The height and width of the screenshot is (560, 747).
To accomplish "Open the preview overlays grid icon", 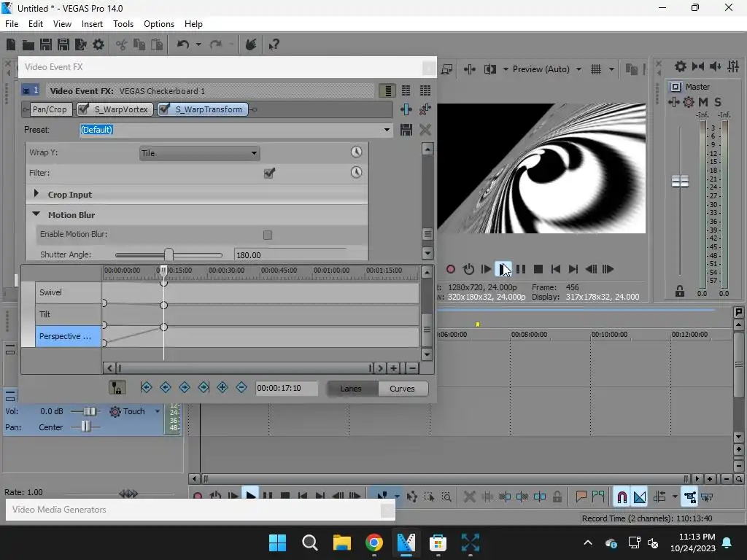I will (596, 69).
